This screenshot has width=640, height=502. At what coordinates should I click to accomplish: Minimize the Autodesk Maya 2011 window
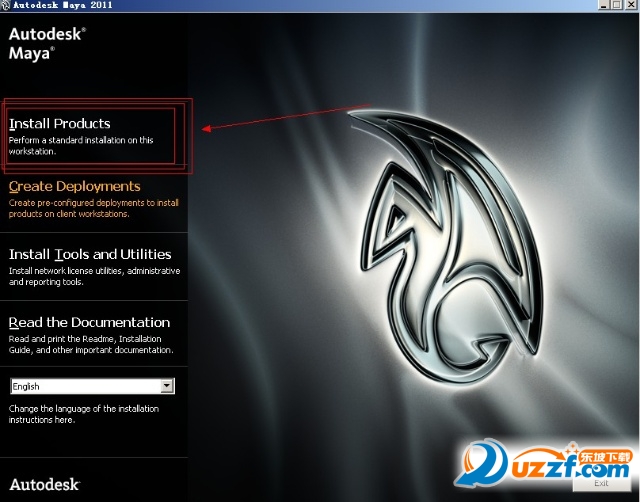tap(604, 5)
